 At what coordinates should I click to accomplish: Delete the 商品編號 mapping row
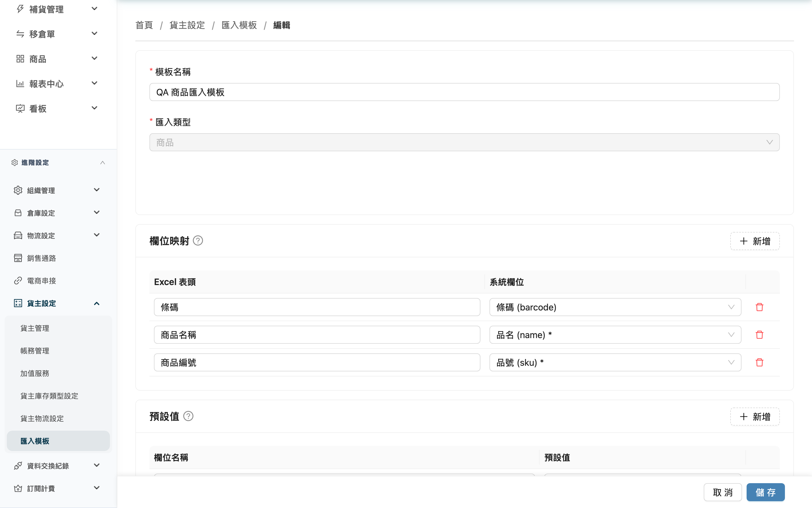tap(760, 362)
